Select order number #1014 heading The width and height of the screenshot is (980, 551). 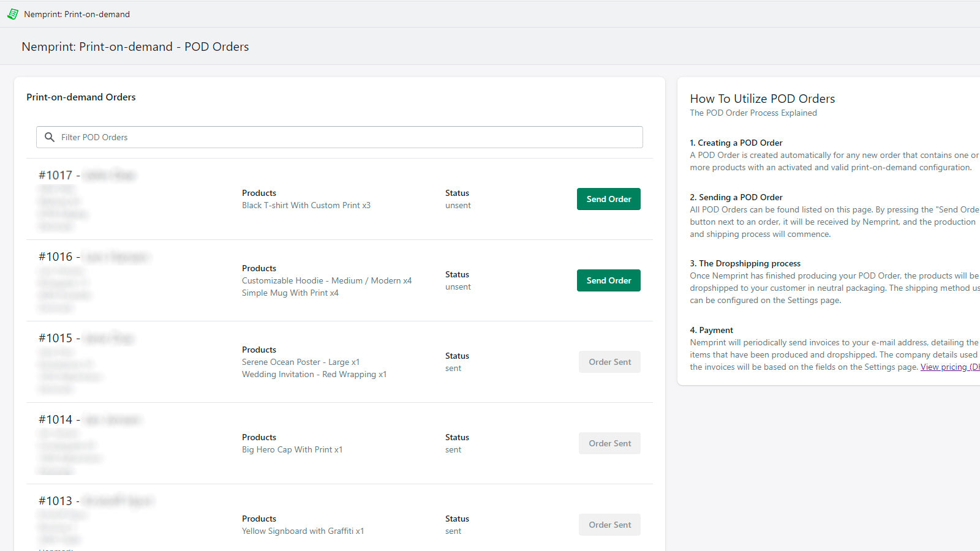(x=55, y=419)
